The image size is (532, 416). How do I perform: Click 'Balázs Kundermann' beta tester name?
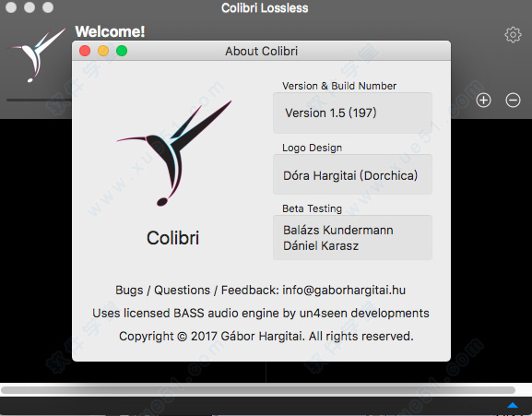coord(338,230)
